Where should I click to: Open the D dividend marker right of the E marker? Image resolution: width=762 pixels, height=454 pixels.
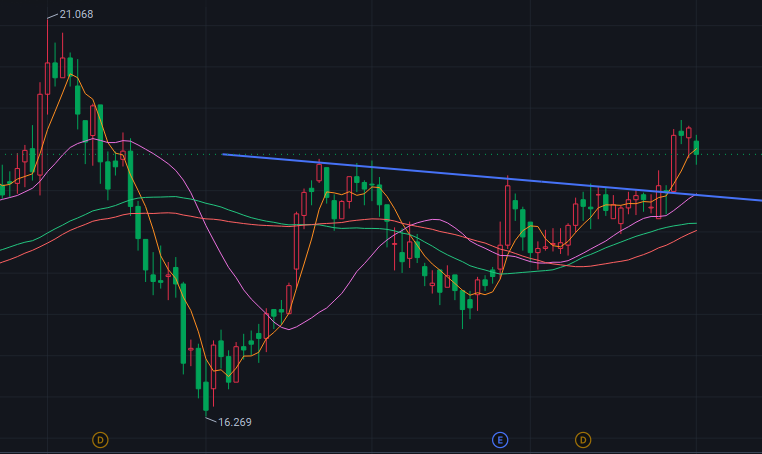[583, 440]
